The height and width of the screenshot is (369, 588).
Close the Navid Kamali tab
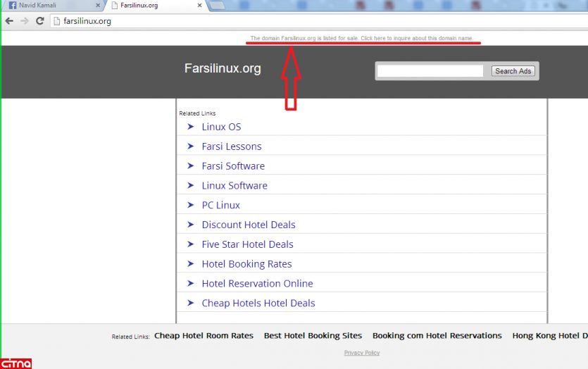pos(96,6)
